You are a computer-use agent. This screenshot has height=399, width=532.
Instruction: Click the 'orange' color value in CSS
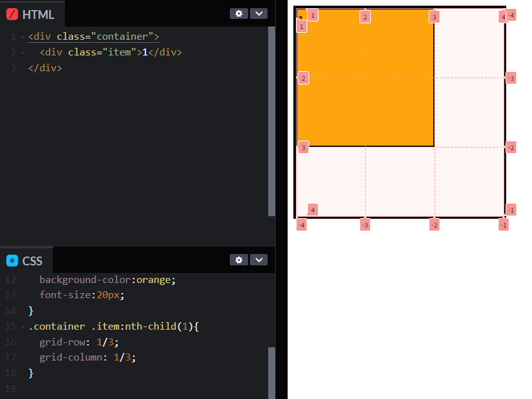(154, 280)
